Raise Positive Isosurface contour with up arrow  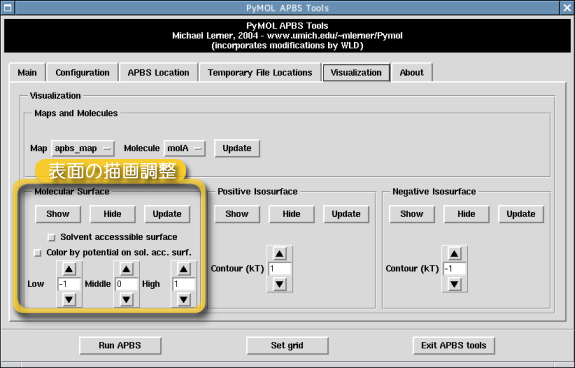click(x=279, y=254)
